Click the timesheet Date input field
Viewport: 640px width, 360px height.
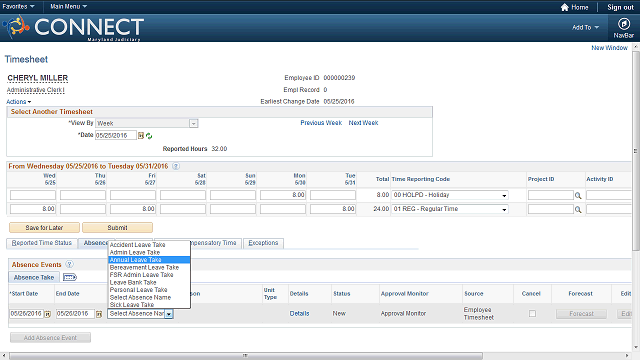[116, 136]
